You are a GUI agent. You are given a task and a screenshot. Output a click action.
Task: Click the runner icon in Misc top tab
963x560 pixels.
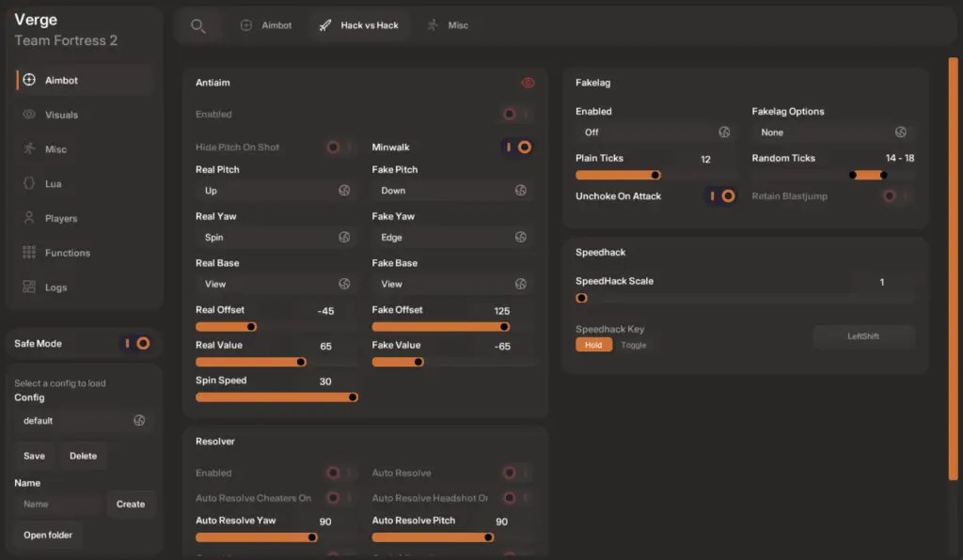433,25
